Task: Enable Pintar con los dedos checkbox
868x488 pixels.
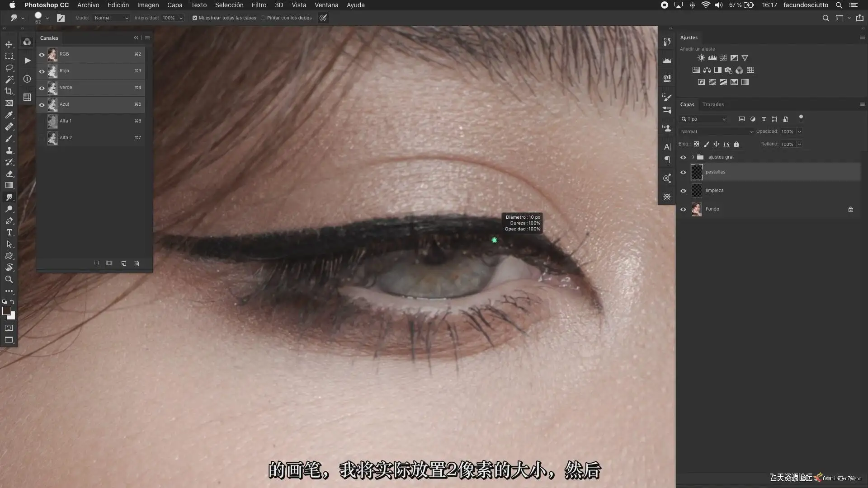Action: (x=263, y=18)
